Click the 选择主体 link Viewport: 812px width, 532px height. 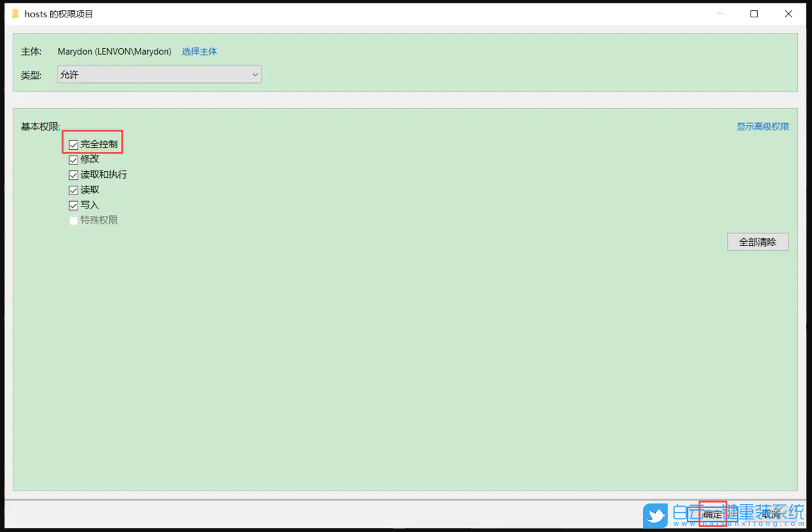199,51
